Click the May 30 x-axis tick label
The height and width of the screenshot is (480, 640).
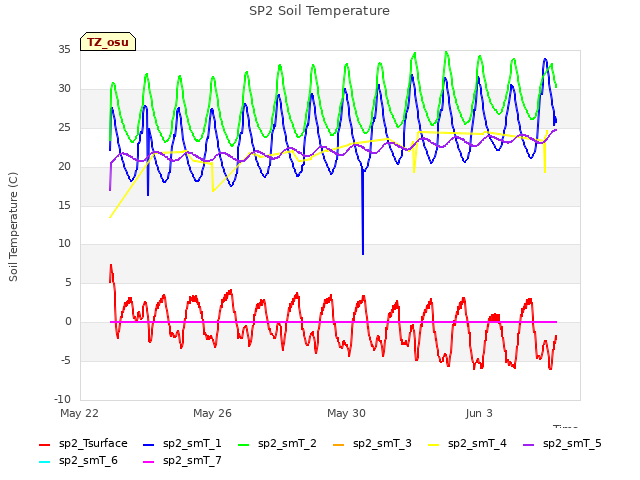point(346,413)
